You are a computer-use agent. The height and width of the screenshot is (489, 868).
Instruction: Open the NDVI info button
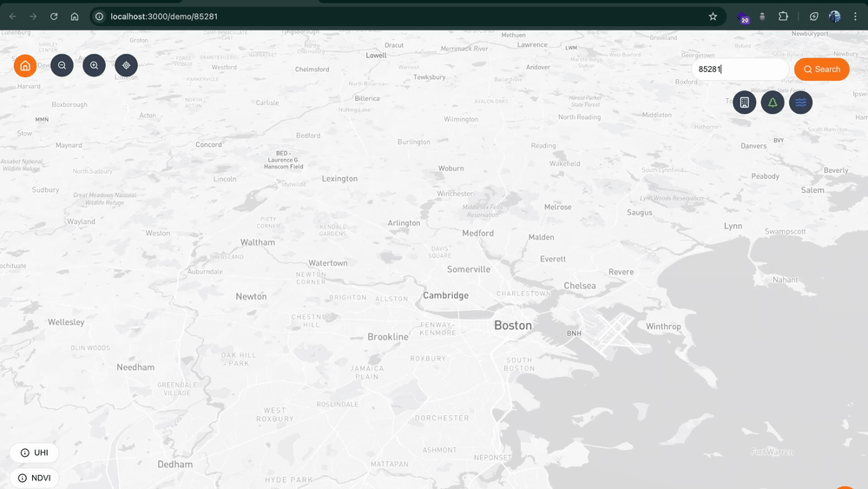(x=35, y=478)
